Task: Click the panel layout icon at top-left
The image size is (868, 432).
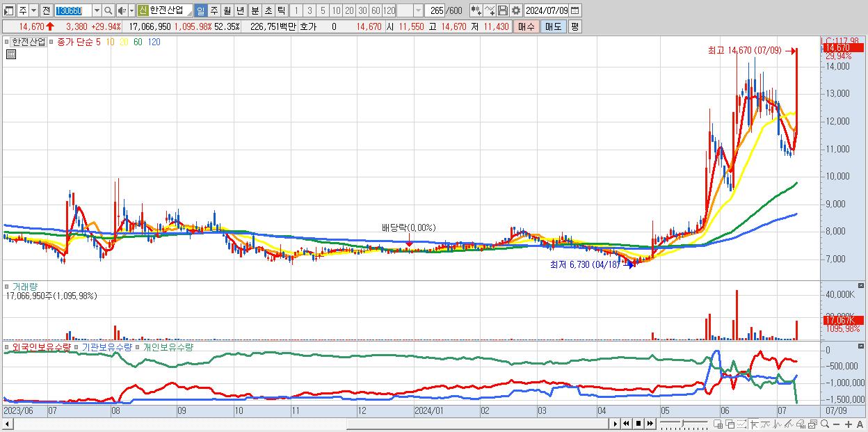Action: pos(8,10)
